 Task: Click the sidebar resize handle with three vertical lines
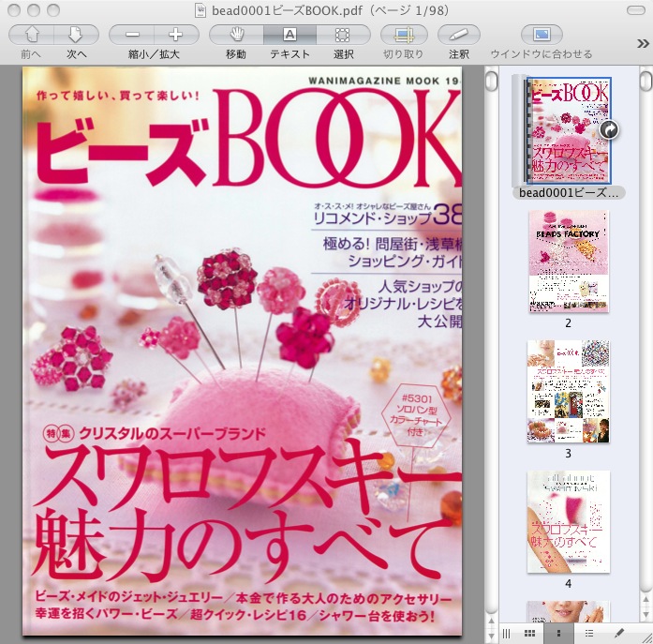pos(506,634)
